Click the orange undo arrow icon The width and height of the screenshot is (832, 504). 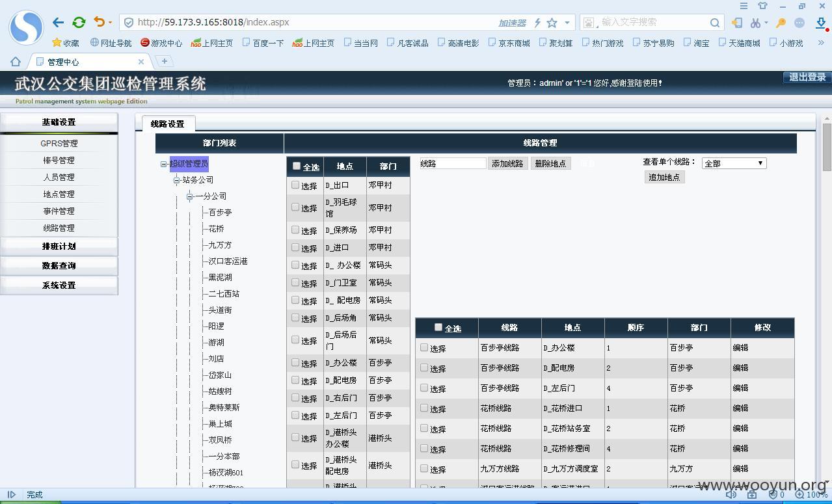click(x=99, y=22)
